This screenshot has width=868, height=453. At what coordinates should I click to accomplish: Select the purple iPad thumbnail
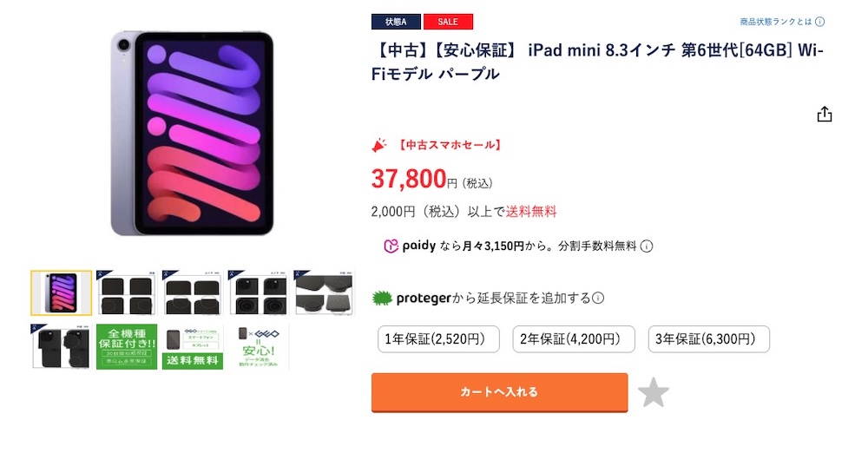(61, 292)
